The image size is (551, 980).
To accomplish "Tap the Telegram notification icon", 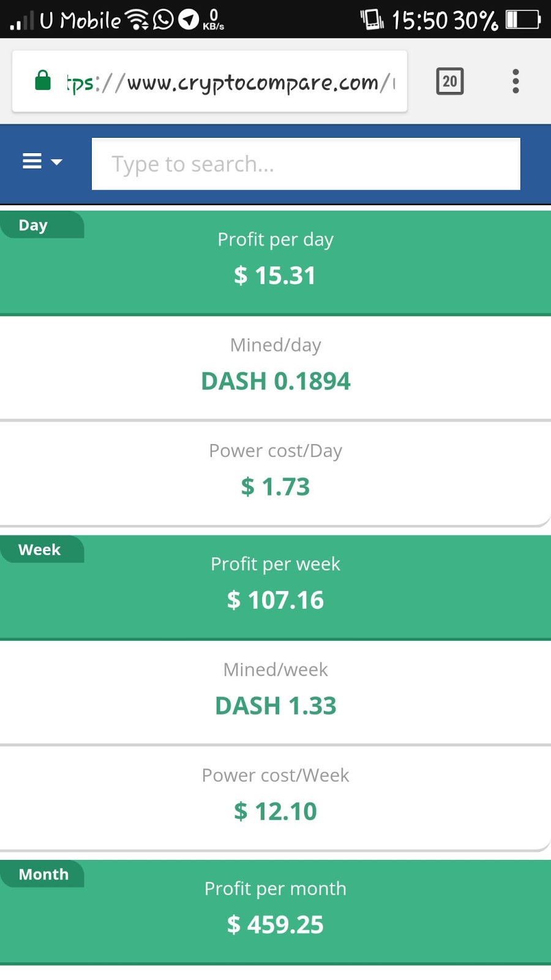I will [189, 20].
